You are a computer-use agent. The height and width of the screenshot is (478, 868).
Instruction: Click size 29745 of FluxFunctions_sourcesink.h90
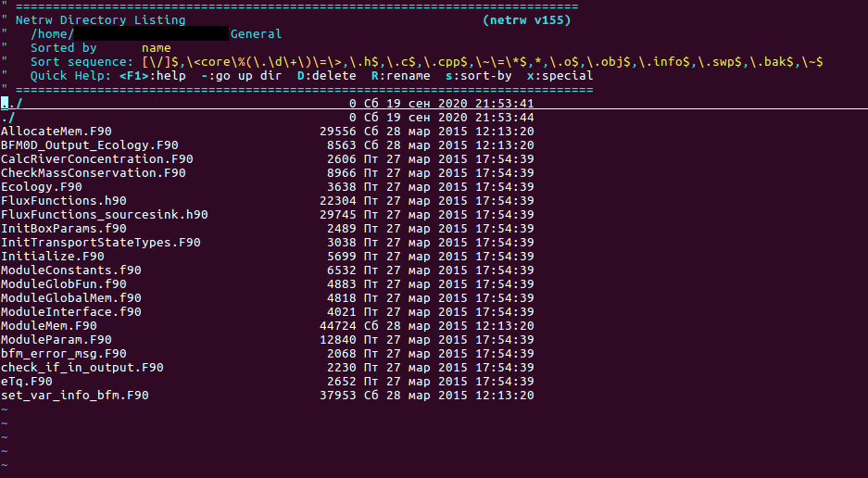point(338,214)
